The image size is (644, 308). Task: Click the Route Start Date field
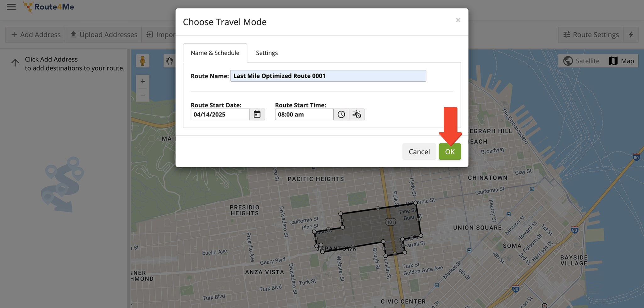point(220,114)
